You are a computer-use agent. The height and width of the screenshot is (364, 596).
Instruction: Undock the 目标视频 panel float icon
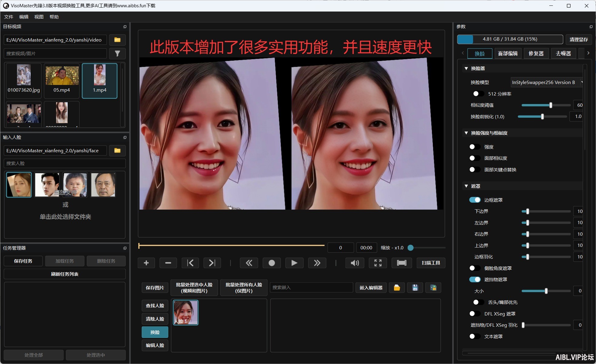point(125,27)
